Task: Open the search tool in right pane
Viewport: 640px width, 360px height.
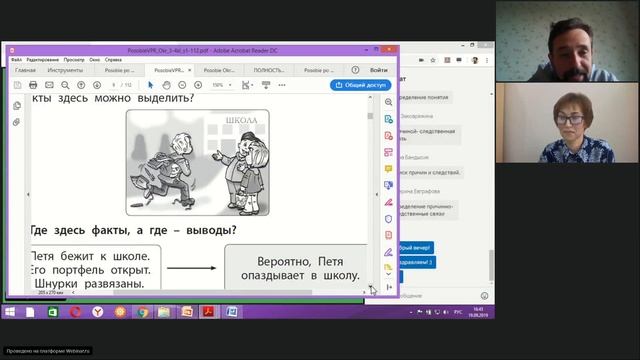Action: (x=388, y=102)
